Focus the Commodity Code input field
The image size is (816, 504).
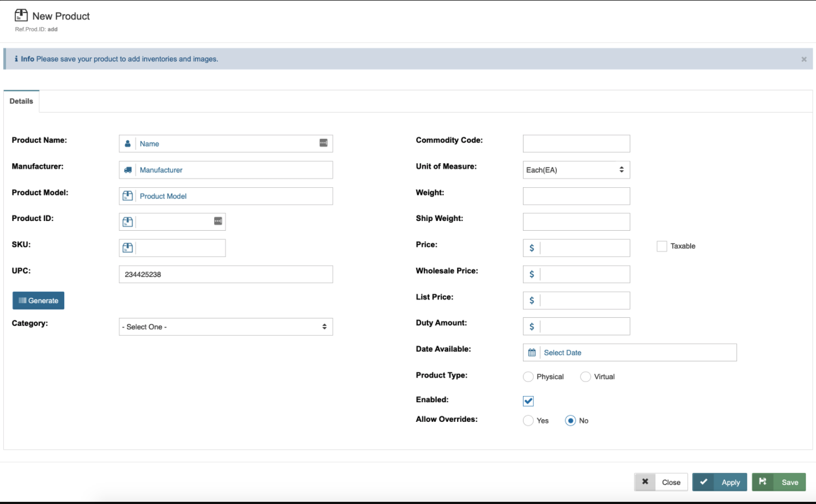tap(576, 144)
